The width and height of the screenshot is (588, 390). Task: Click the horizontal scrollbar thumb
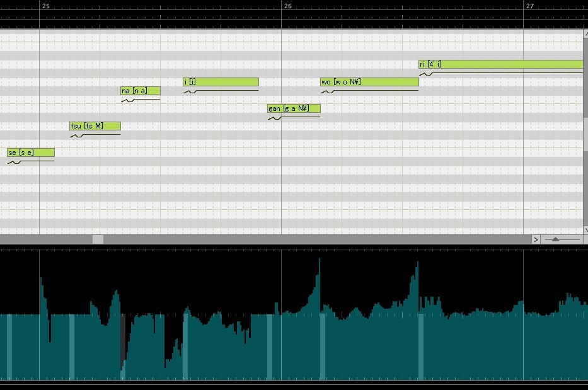[98, 239]
